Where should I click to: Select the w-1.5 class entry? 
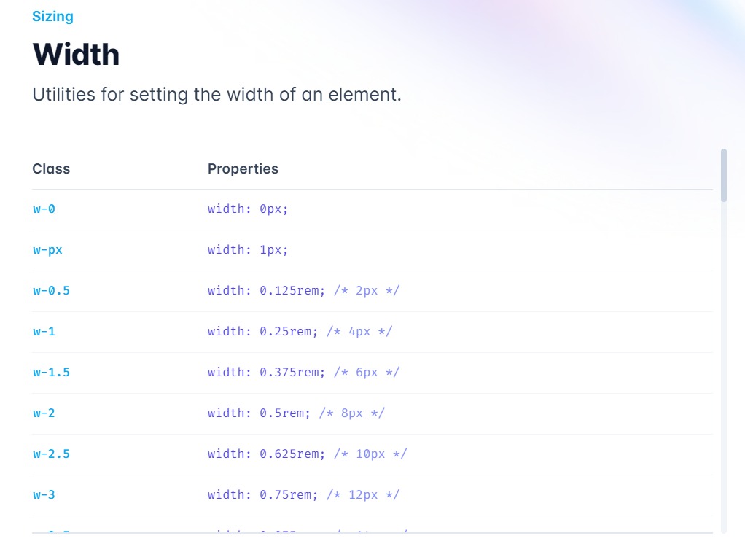51,372
